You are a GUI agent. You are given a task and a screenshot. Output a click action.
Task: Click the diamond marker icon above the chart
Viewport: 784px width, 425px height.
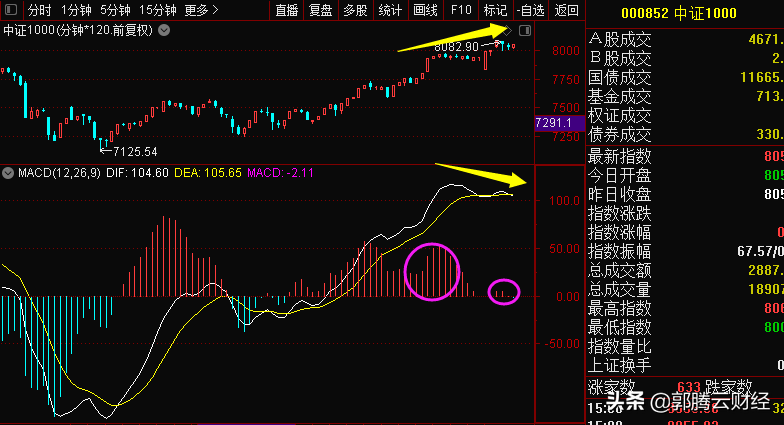click(507, 32)
